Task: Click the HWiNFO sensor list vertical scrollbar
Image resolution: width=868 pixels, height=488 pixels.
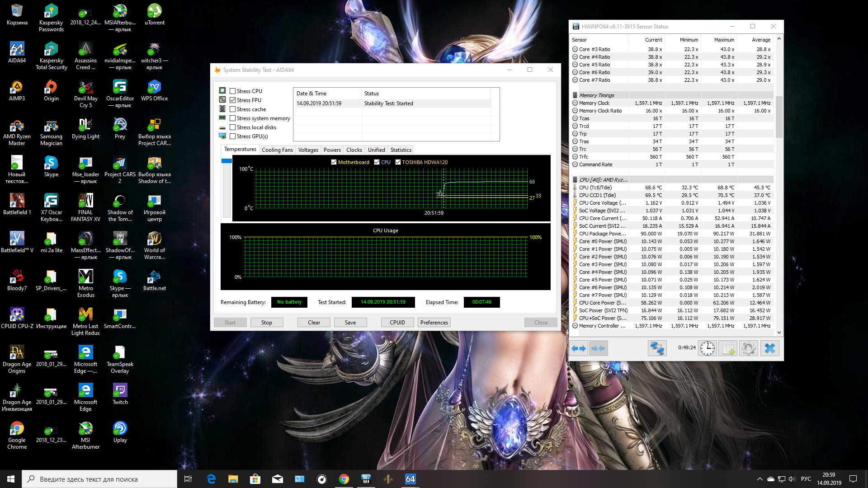Action: 779,117
